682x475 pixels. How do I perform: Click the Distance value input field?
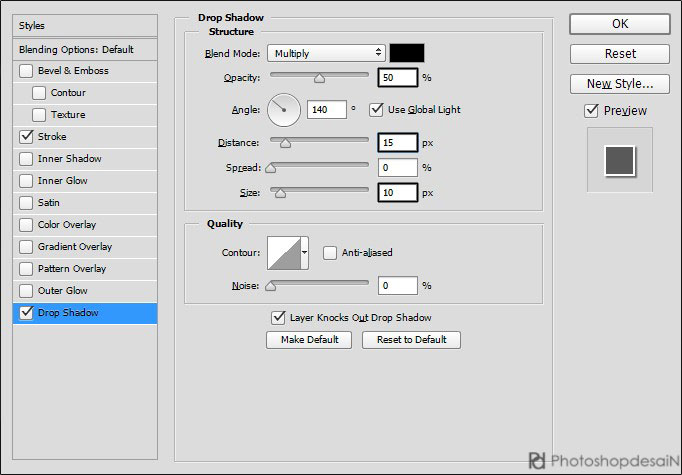click(397, 143)
